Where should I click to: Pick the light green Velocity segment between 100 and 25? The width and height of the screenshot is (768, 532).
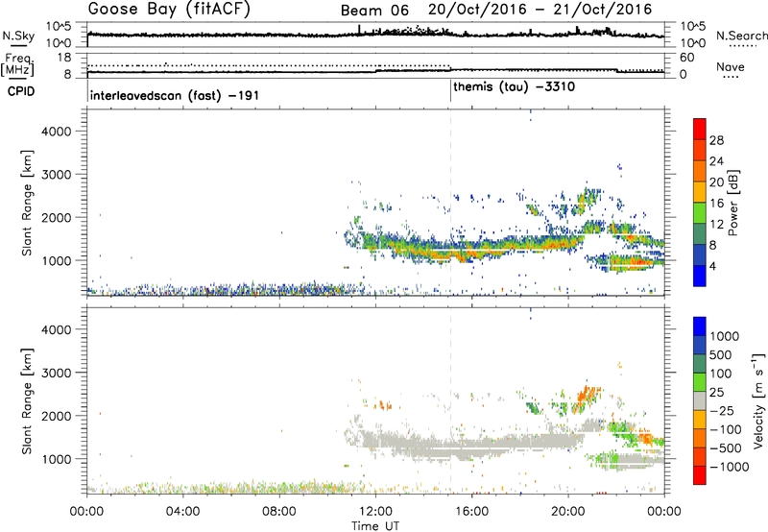[x=700, y=382]
